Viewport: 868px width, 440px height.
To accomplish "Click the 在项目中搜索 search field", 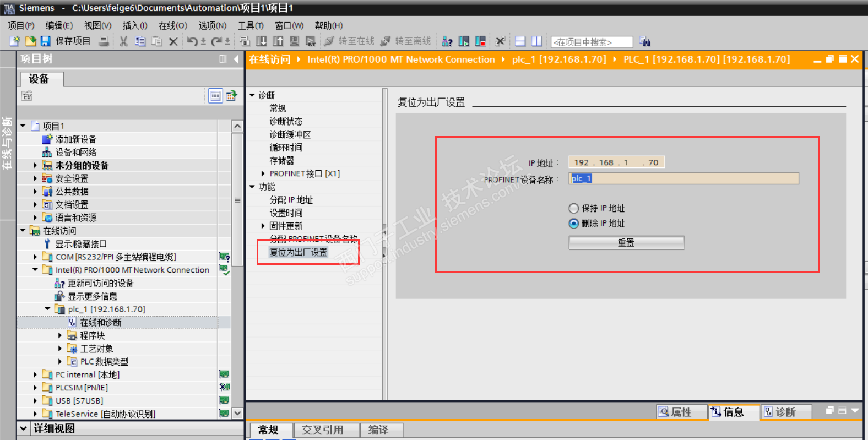I will pos(592,42).
